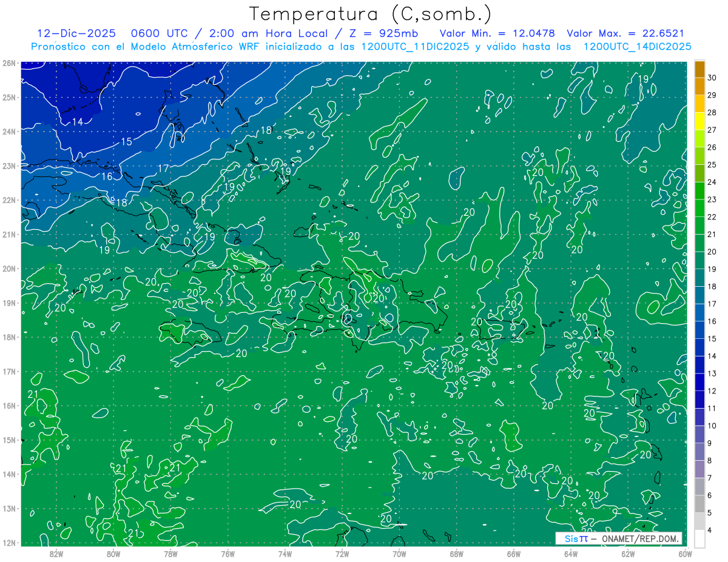Click the color scale value '12'

pyautogui.click(x=712, y=391)
